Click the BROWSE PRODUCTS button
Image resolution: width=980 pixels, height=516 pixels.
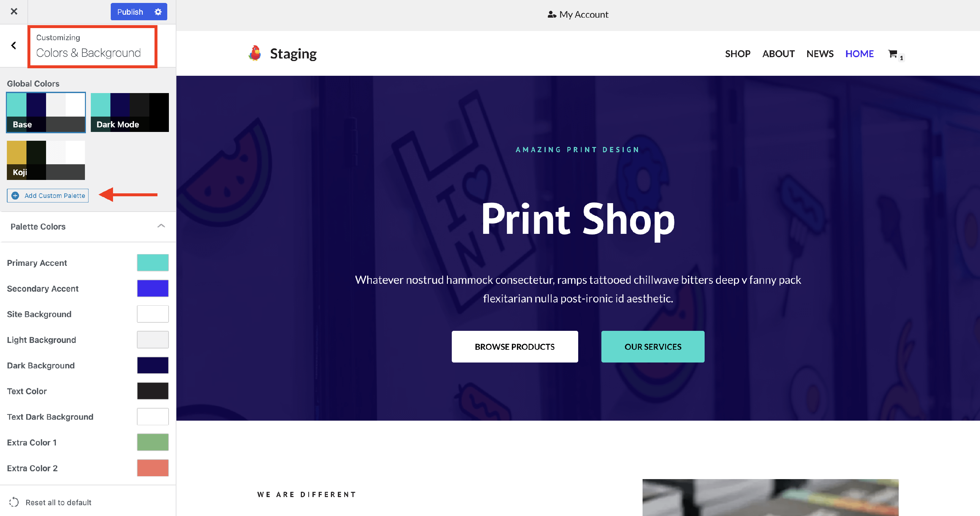515,347
